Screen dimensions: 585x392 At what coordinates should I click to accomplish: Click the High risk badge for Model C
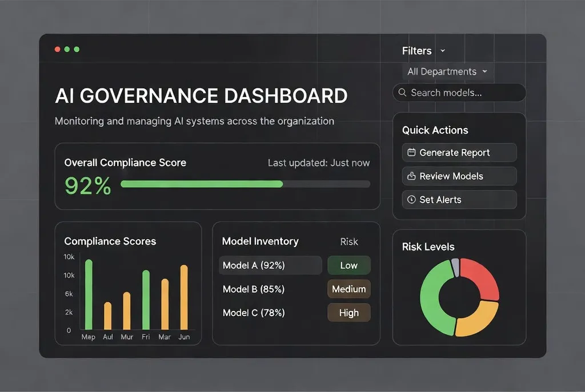(x=349, y=313)
